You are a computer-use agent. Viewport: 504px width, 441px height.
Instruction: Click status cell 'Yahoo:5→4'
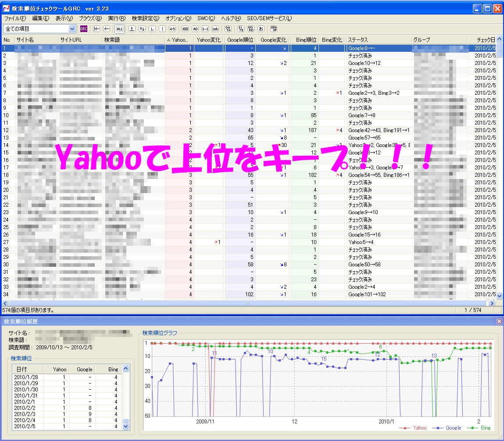(x=361, y=242)
